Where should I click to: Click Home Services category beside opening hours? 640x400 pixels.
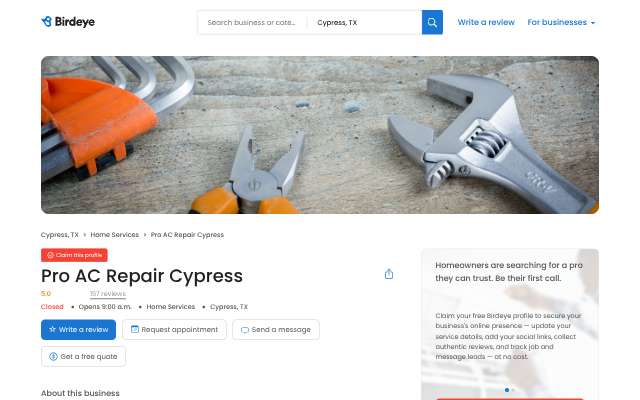click(x=171, y=307)
